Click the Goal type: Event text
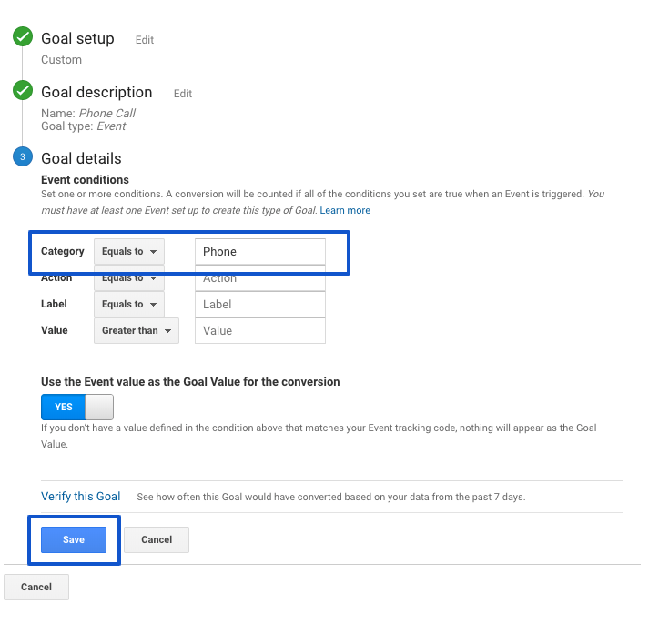The image size is (669, 644). click(83, 126)
